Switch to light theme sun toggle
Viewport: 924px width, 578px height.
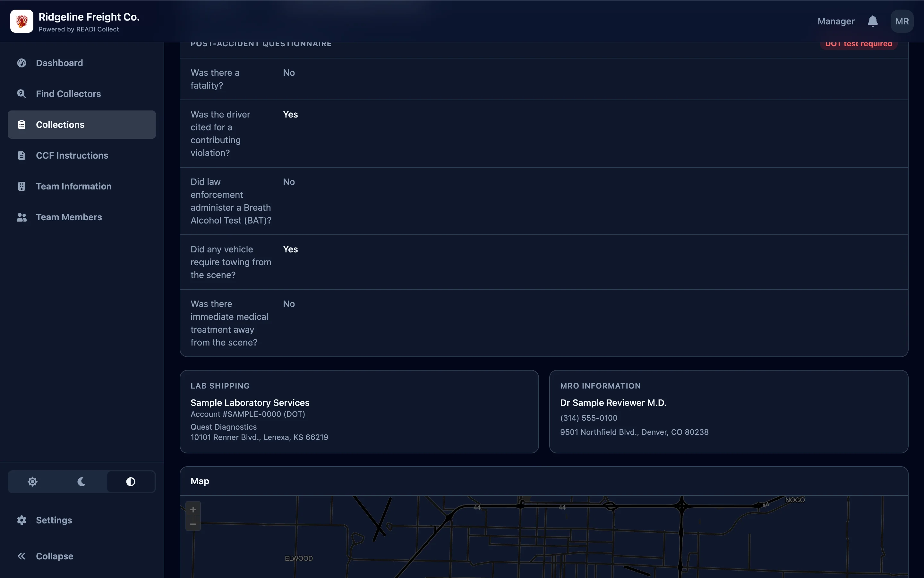32,482
